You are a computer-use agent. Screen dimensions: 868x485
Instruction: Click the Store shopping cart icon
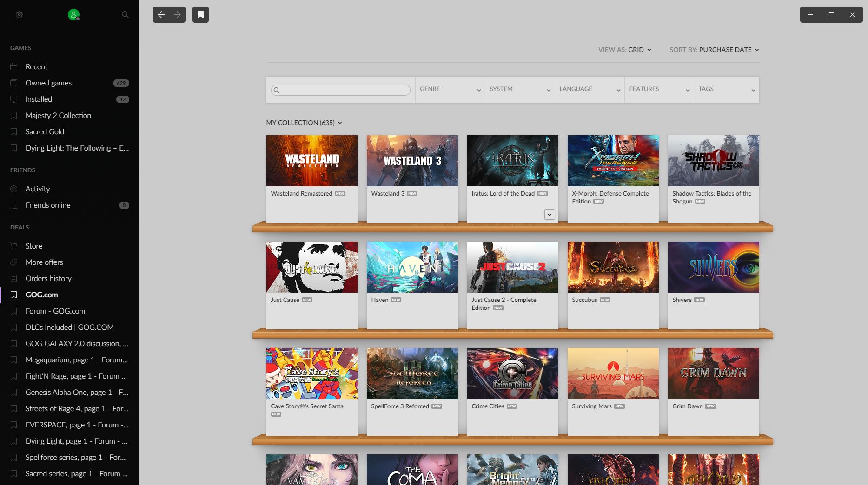tap(14, 246)
